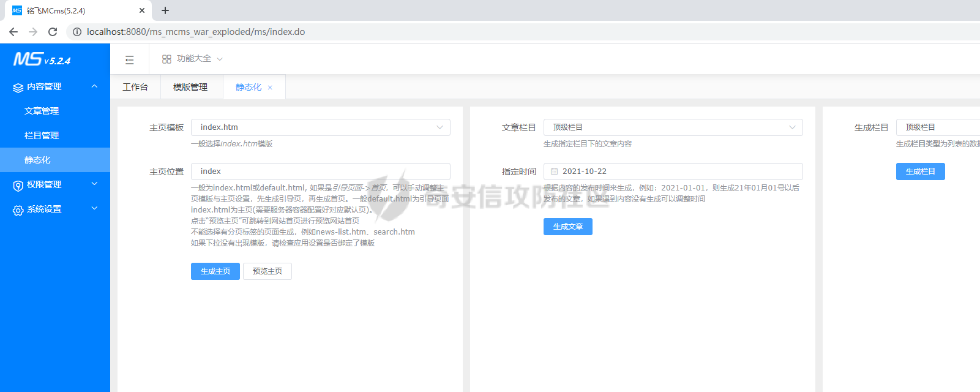This screenshot has height=392, width=980.
Task: Select 文章管理 in the sidebar
Action: [42, 111]
